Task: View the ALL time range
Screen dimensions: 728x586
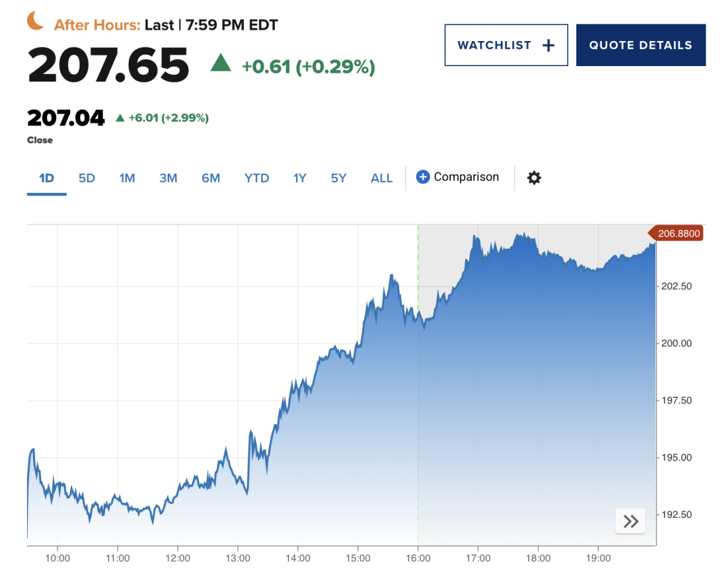Action: [x=382, y=178]
